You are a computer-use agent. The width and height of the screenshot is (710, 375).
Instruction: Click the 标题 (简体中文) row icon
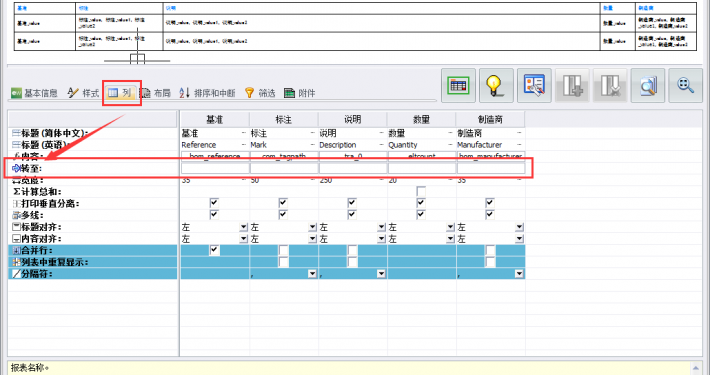click(x=16, y=133)
